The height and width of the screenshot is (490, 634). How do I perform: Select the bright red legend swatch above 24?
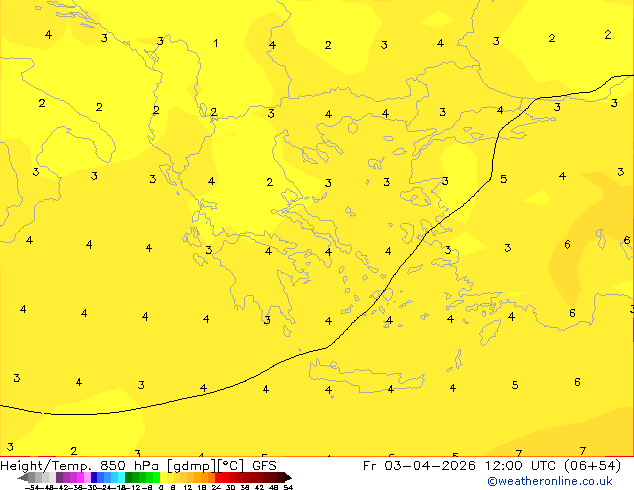218,477
